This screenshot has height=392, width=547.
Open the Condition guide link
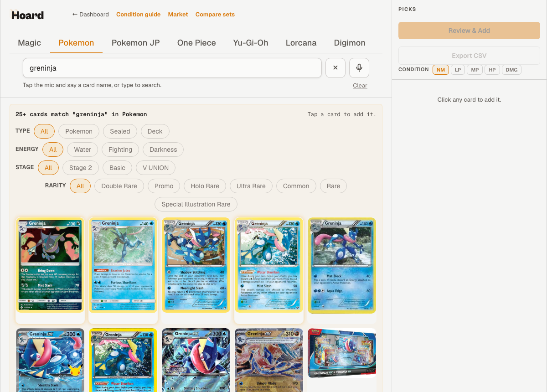pos(138,15)
